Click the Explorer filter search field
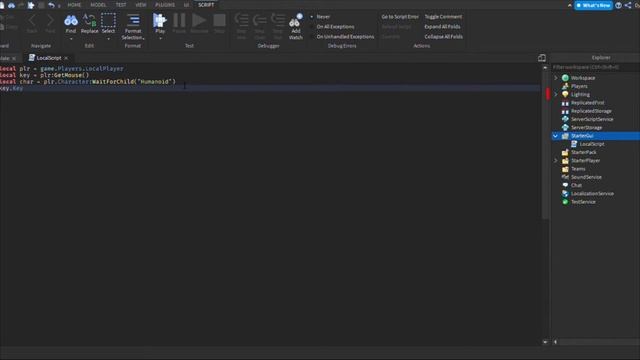640x360 pixels. (595, 67)
